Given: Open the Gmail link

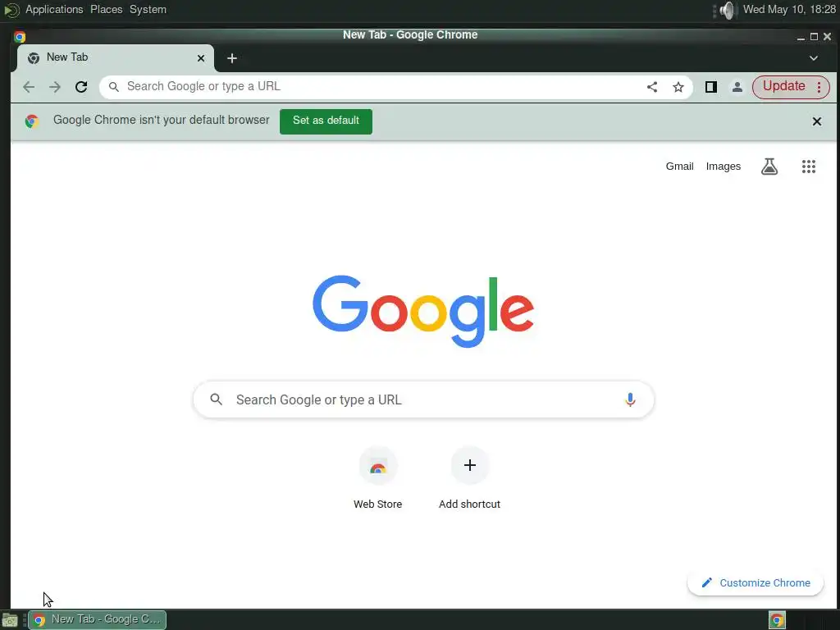Looking at the screenshot, I should pyautogui.click(x=679, y=167).
